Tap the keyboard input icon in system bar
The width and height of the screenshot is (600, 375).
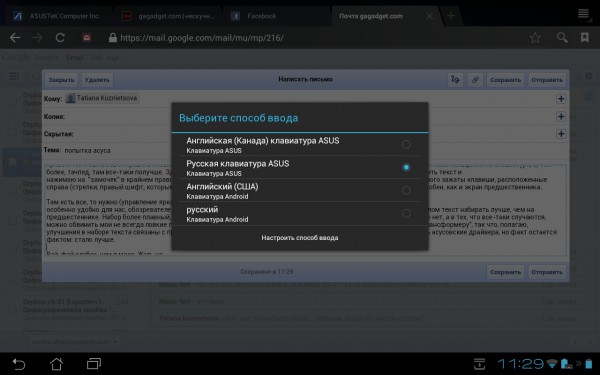point(479,364)
